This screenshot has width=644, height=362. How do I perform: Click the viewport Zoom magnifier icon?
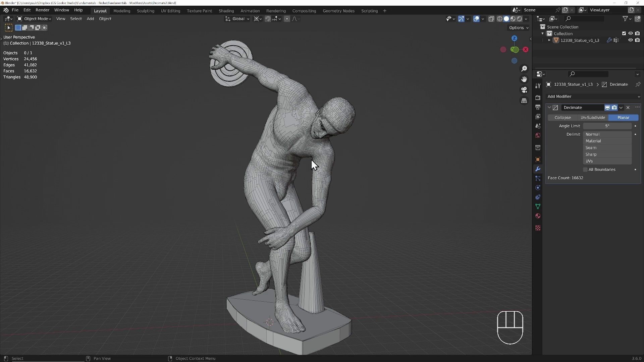(x=524, y=69)
